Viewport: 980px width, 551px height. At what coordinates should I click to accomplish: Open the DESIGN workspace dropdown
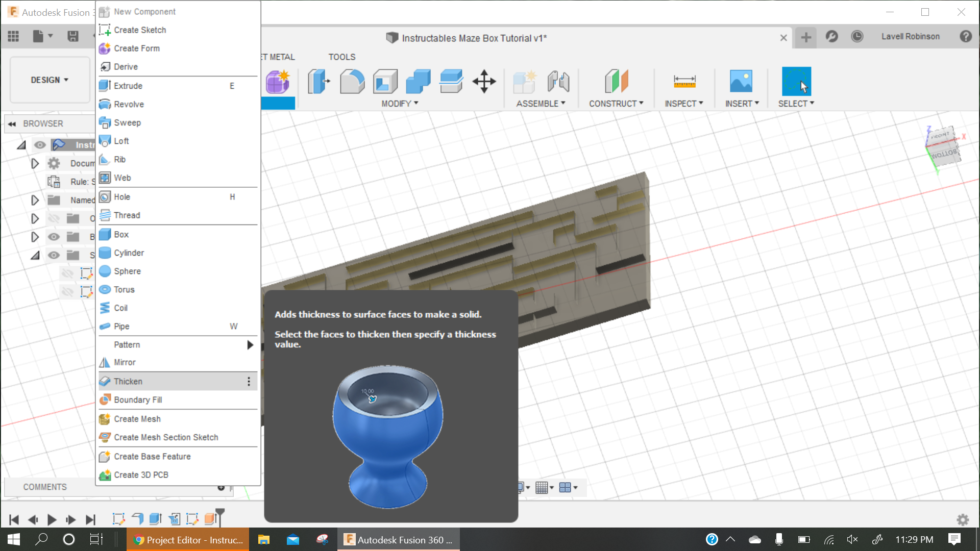tap(50, 80)
